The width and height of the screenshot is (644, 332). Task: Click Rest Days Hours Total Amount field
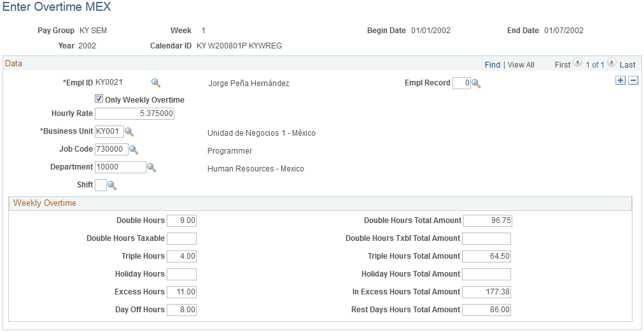pyautogui.click(x=487, y=310)
